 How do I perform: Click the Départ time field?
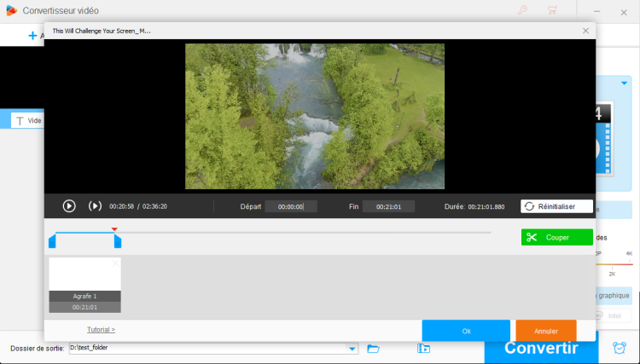290,206
